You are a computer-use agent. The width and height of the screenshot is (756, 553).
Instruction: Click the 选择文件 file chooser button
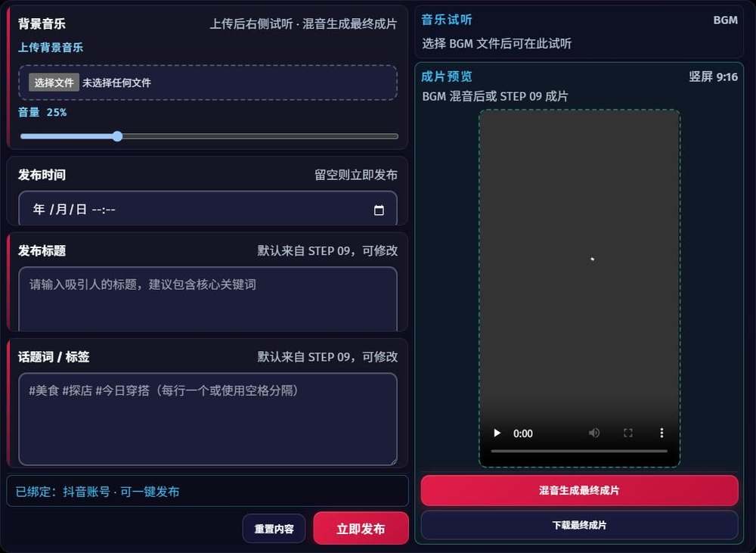[54, 82]
